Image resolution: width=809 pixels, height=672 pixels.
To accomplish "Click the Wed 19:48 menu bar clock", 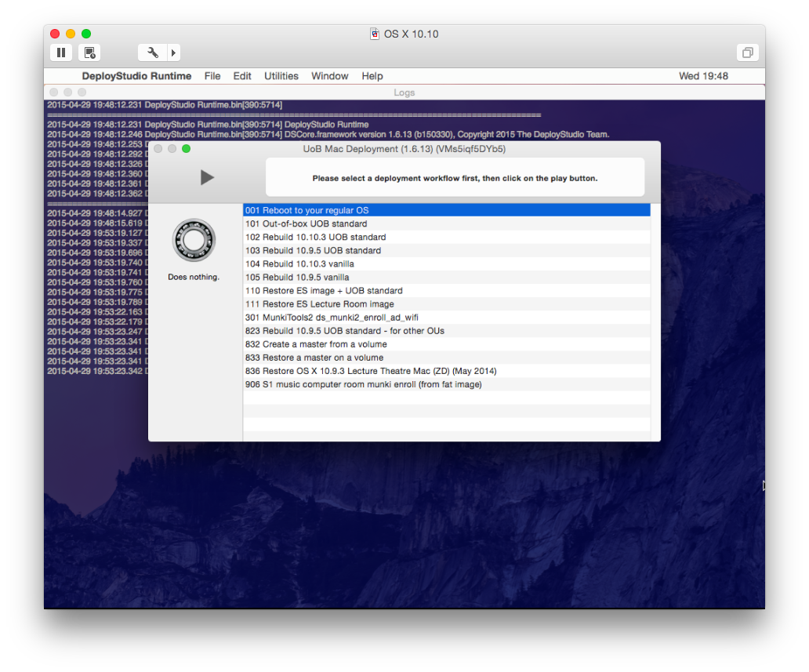I will click(x=703, y=76).
